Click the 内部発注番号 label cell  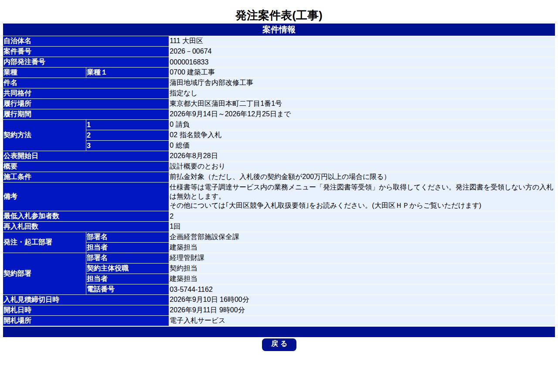click(x=86, y=62)
